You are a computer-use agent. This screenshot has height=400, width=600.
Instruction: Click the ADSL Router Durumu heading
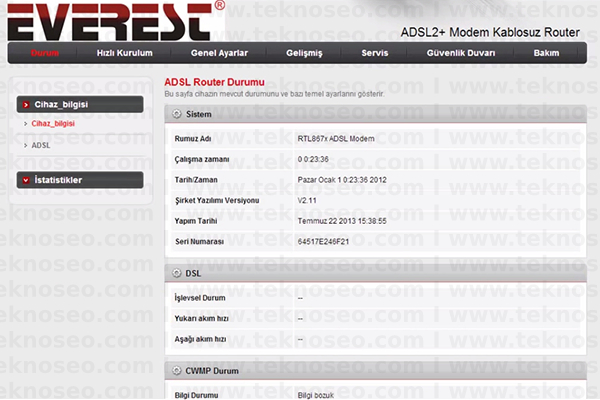point(214,82)
